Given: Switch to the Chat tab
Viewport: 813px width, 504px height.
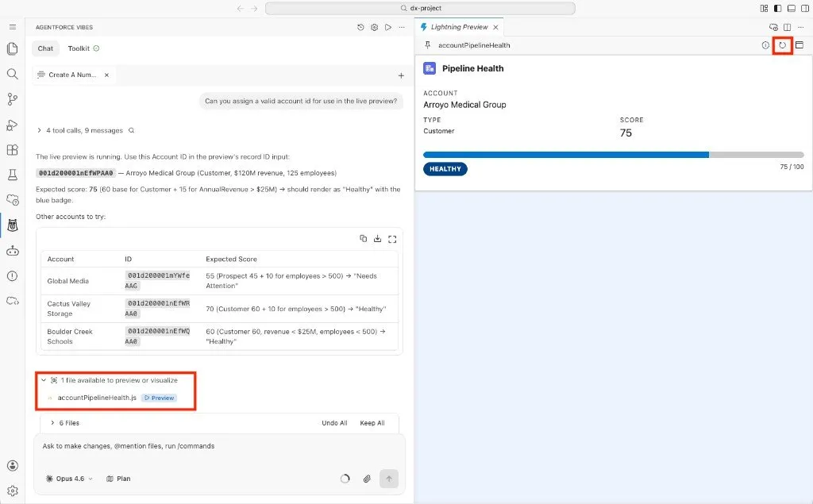Looking at the screenshot, I should 45,48.
